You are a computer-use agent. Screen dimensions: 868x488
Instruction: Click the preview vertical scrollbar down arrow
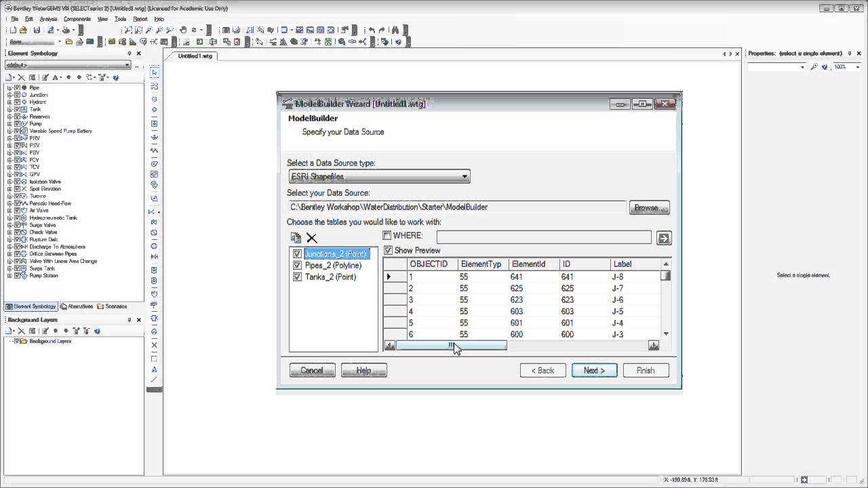(666, 333)
